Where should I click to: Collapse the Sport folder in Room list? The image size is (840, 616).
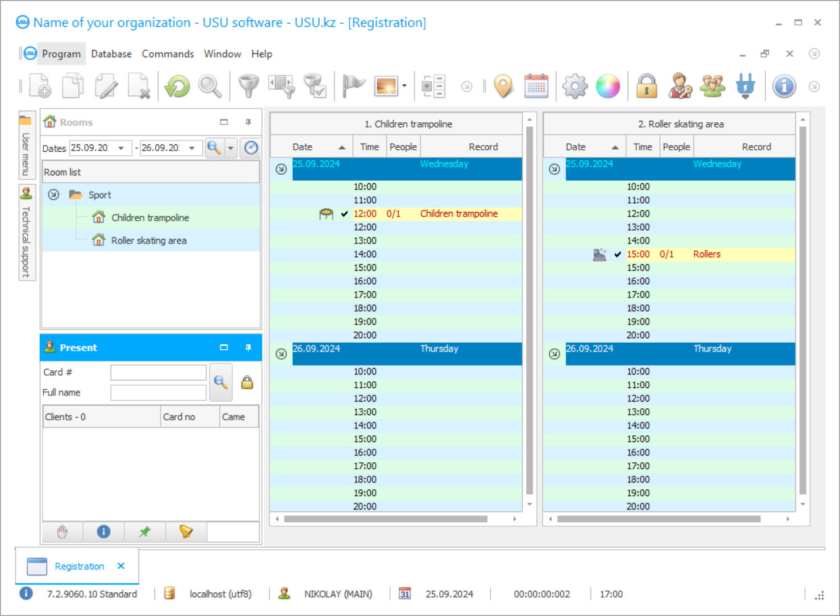click(53, 194)
